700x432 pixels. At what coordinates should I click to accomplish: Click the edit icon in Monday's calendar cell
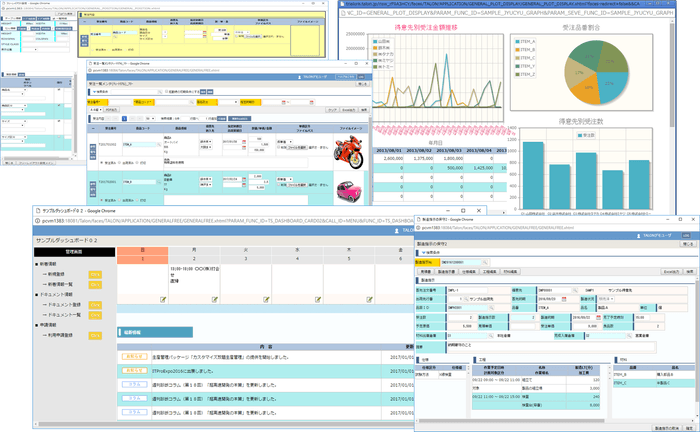(216, 298)
